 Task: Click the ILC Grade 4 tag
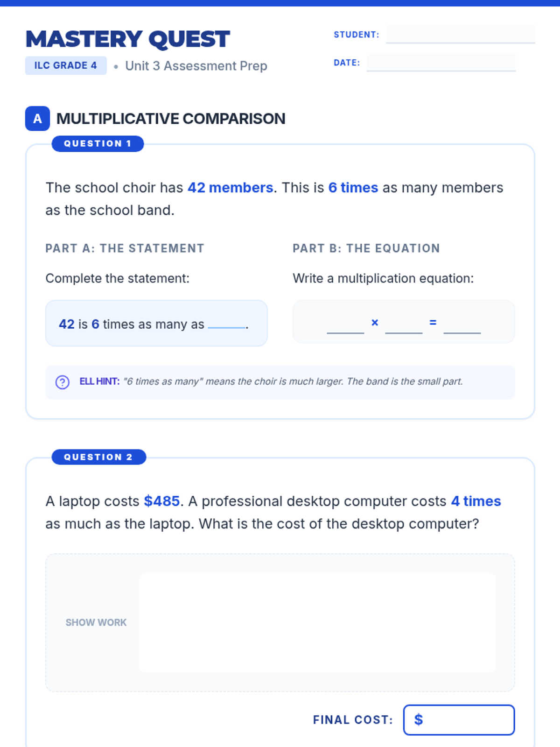coord(66,66)
